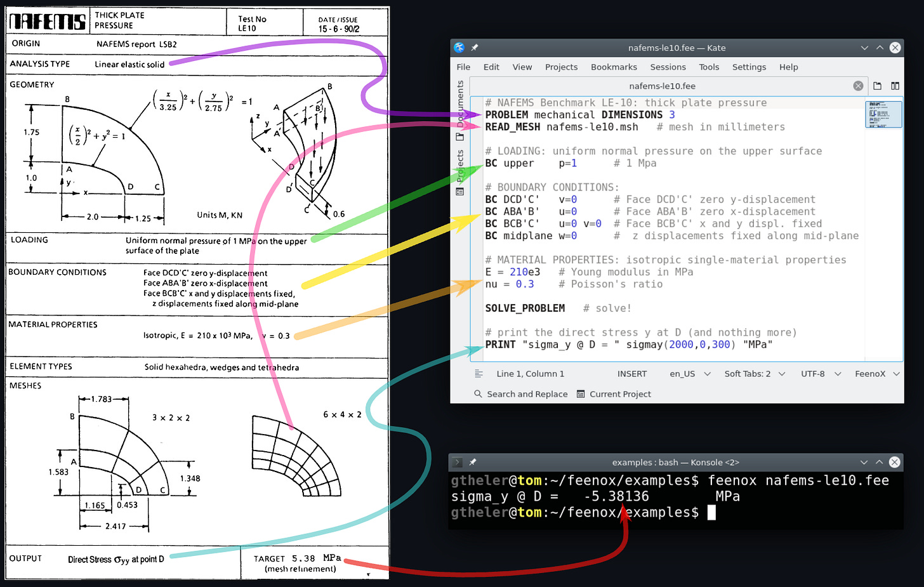
Task: Close the Konsole window
Action: pos(895,462)
